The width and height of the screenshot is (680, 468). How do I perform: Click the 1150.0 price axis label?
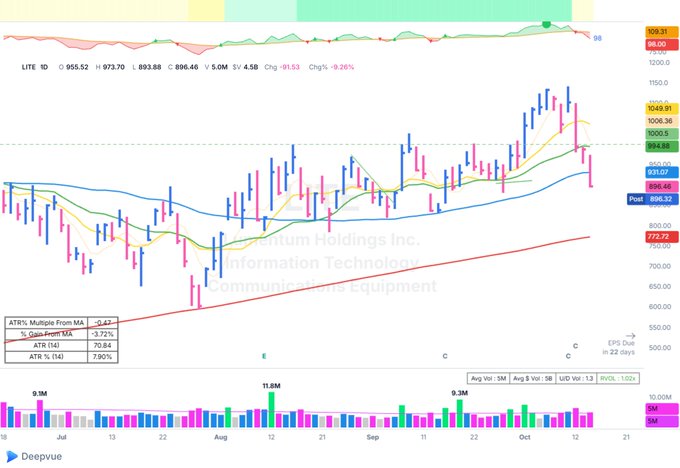pyautogui.click(x=660, y=83)
